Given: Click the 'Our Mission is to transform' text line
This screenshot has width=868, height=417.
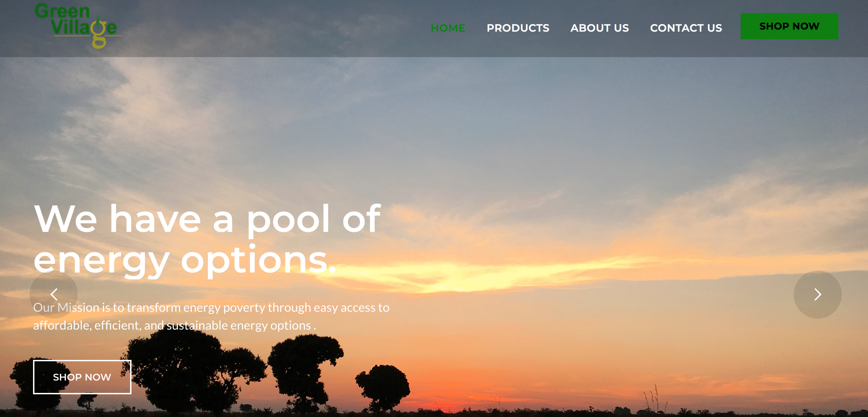Looking at the screenshot, I should [211, 307].
